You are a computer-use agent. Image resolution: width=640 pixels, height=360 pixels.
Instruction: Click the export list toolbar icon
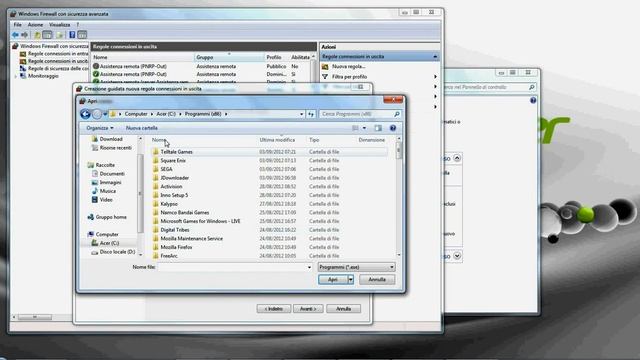[60, 35]
